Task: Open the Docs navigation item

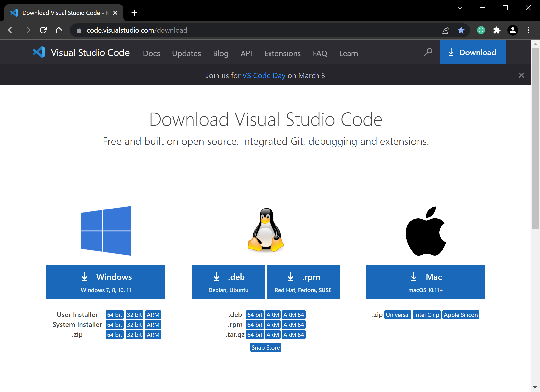Action: (152, 53)
